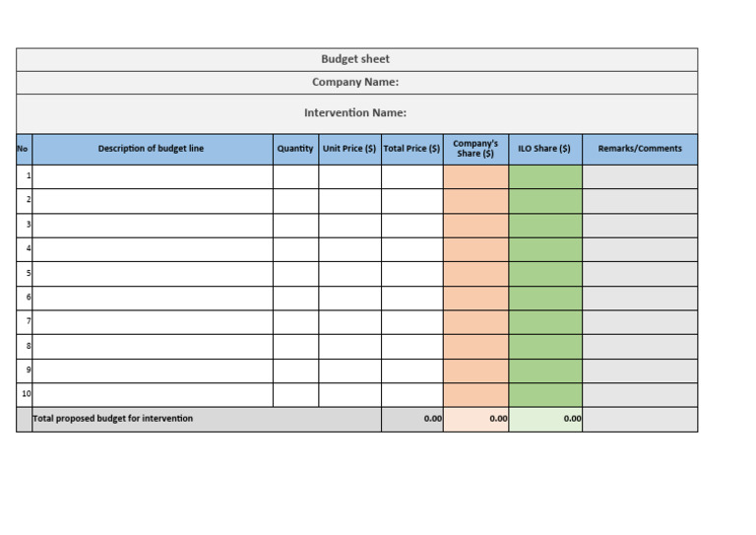Click row number 3 cell
The image size is (756, 535).
[24, 226]
